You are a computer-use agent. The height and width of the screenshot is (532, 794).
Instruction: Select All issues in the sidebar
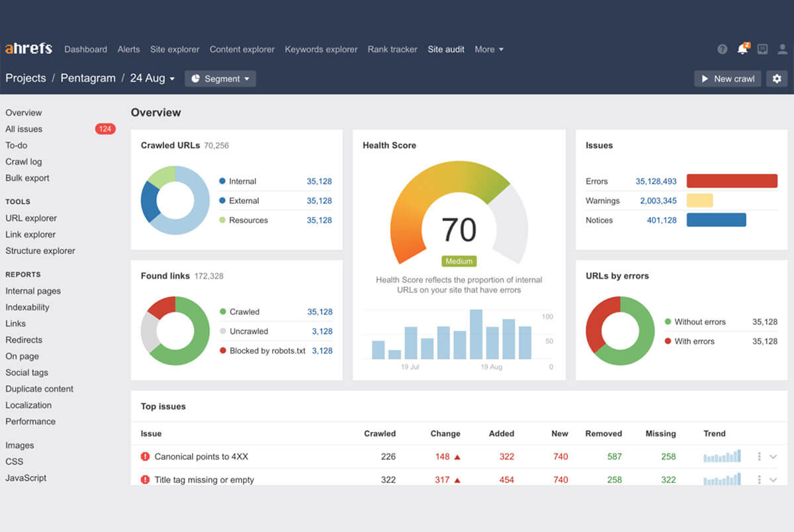click(24, 129)
